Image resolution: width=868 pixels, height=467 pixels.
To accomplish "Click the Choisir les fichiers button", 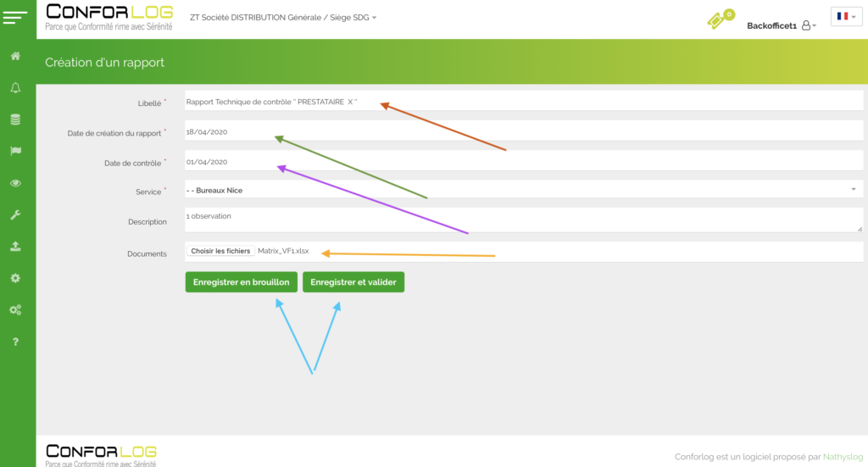I will coord(220,252).
